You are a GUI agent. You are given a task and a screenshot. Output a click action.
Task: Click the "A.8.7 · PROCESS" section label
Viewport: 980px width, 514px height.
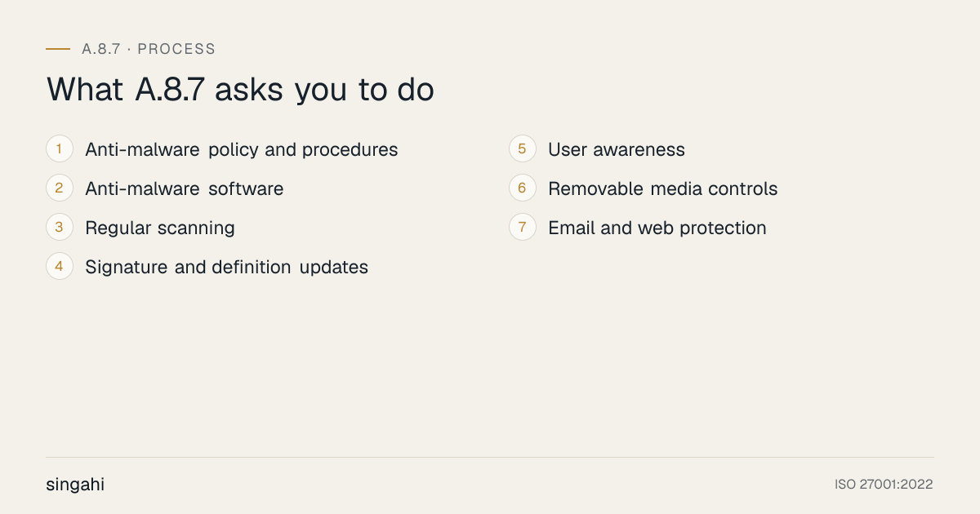tap(149, 49)
